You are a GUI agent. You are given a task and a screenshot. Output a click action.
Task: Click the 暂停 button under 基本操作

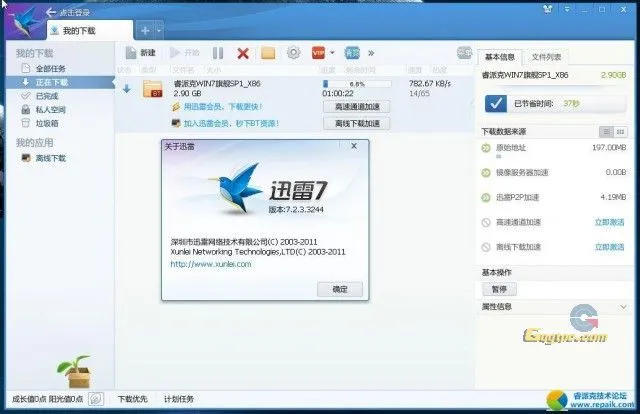pos(499,289)
